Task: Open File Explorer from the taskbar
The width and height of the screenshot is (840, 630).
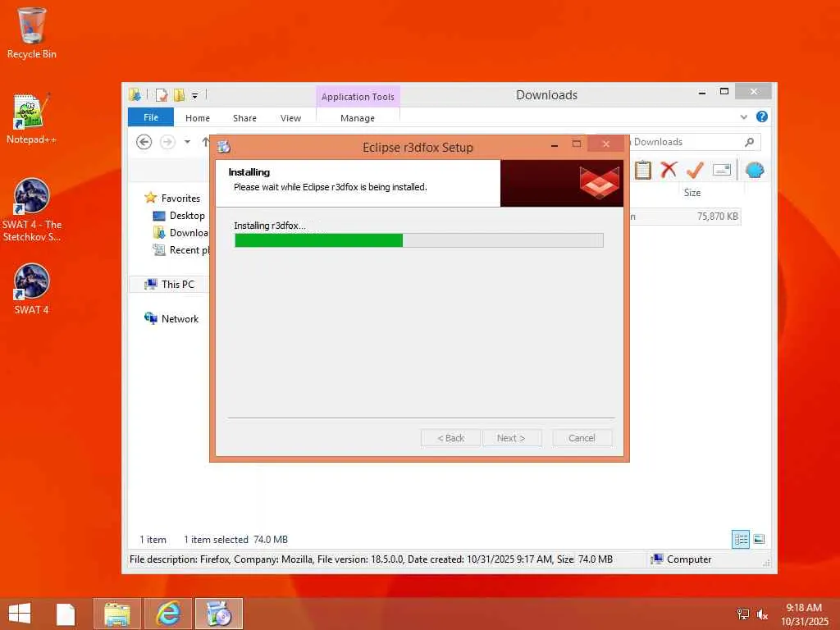Action: pyautogui.click(x=116, y=614)
